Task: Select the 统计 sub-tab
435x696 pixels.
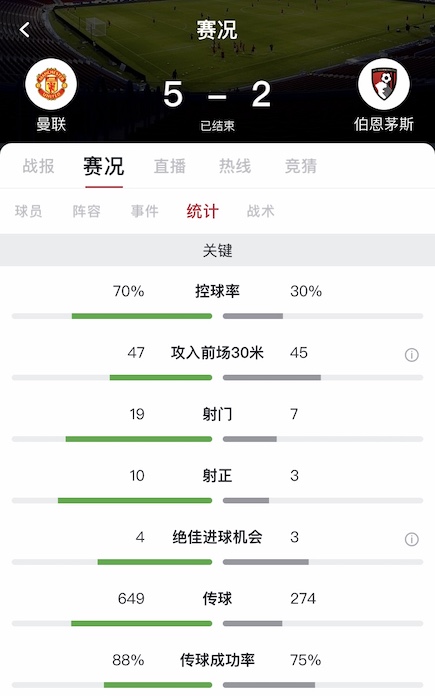Action: click(202, 211)
